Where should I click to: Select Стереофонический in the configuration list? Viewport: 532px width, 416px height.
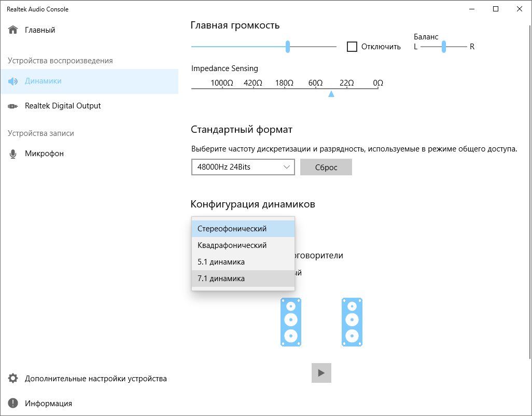click(243, 229)
